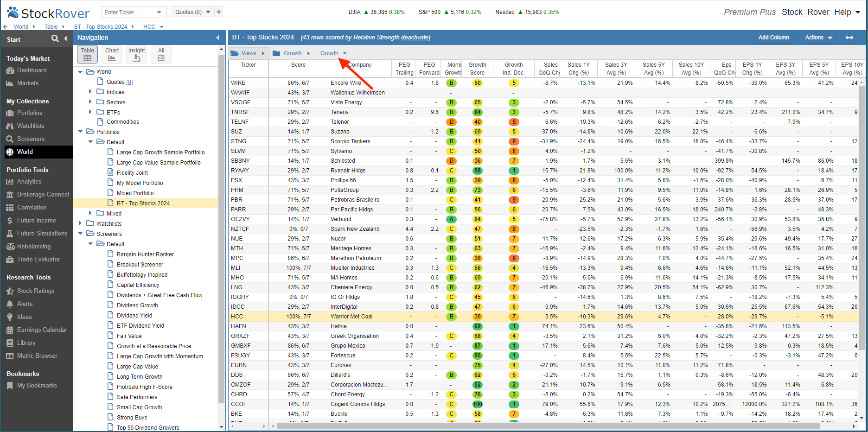This screenshot has width=868, height=432.
Task: Open the Actions dropdown menu
Action: [818, 38]
